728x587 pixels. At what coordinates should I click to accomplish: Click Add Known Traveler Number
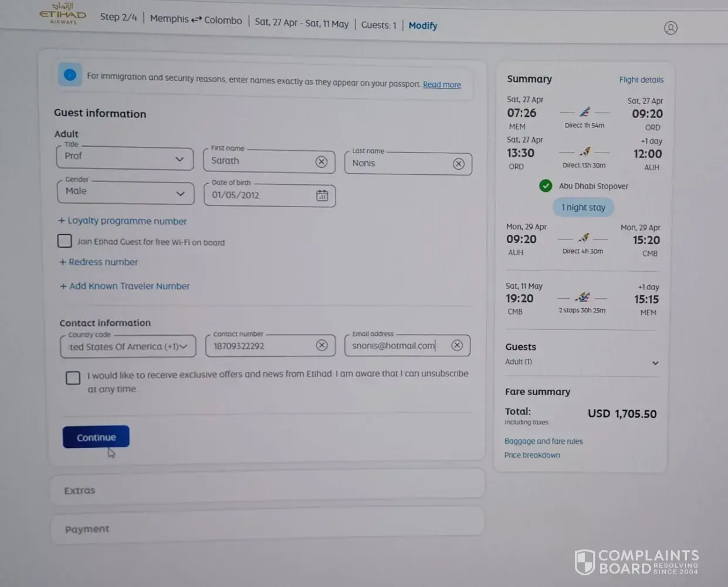[124, 286]
